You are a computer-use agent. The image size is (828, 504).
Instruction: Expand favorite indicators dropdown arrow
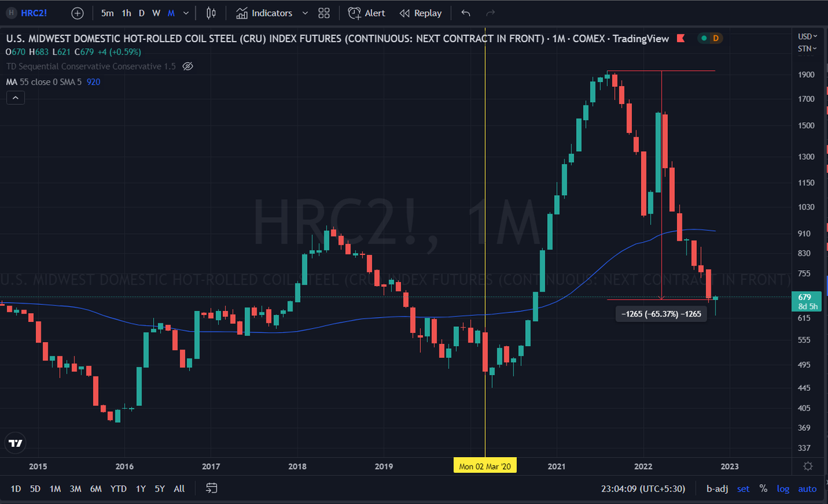point(305,13)
